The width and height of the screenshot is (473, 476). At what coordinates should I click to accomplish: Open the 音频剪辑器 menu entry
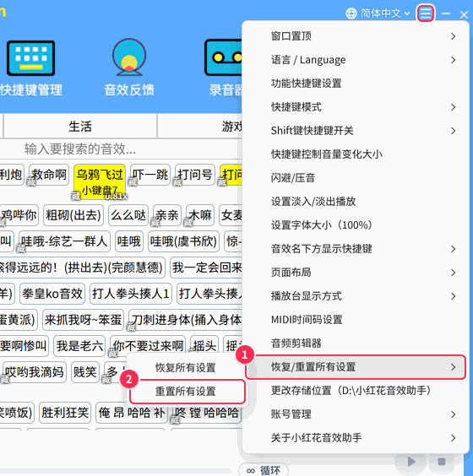pos(356,343)
